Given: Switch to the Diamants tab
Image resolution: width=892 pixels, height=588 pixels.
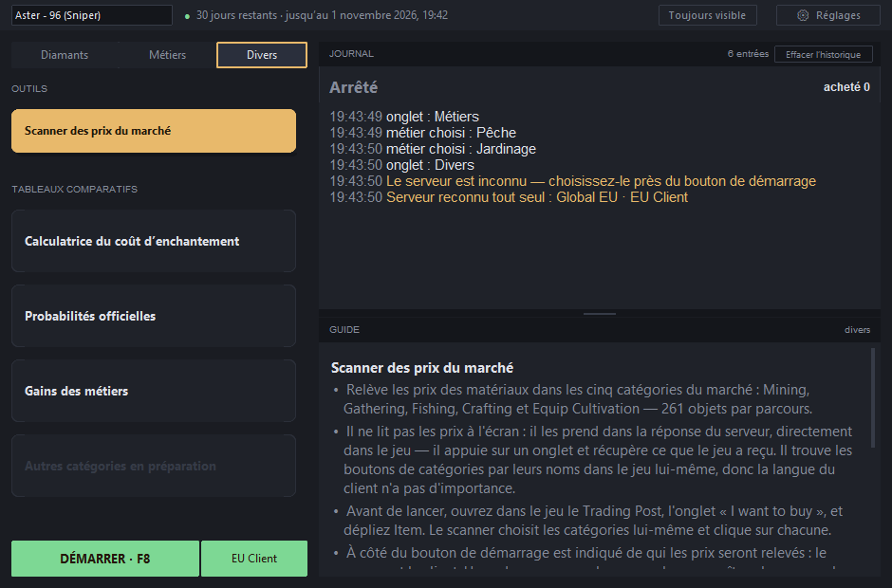Looking at the screenshot, I should pyautogui.click(x=65, y=55).
